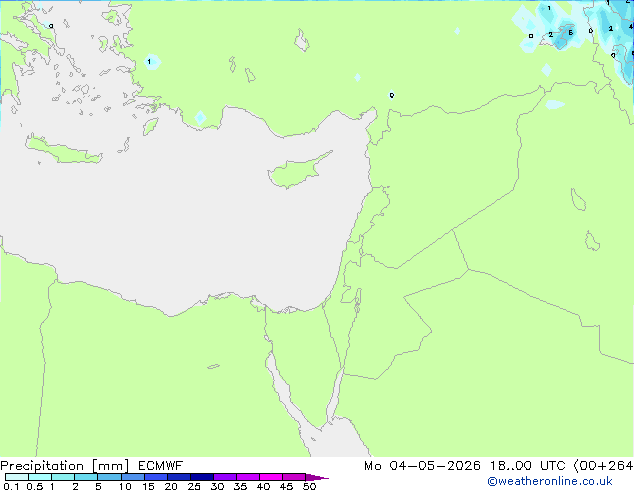Click the '0' value near Turkey–Syria border
The height and width of the screenshot is (490, 634).
pyautogui.click(x=391, y=95)
